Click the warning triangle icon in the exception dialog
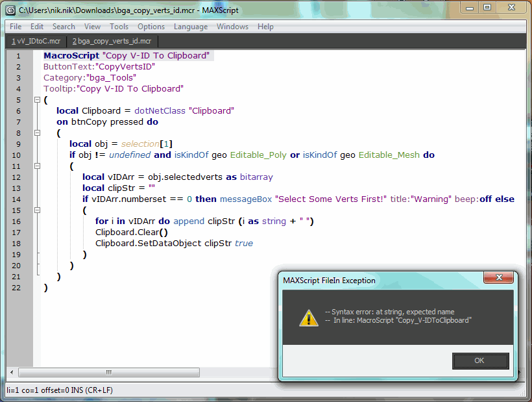Viewport: 532px width, 402px height. [x=308, y=318]
